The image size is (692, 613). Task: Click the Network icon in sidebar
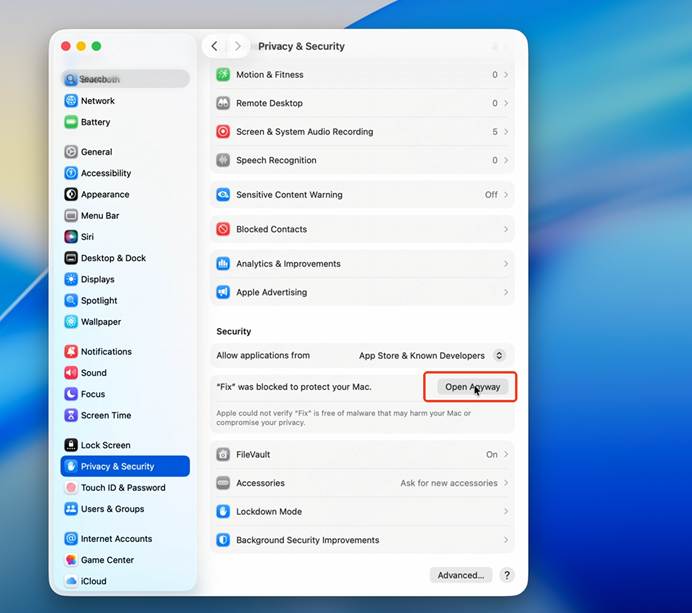click(71, 101)
